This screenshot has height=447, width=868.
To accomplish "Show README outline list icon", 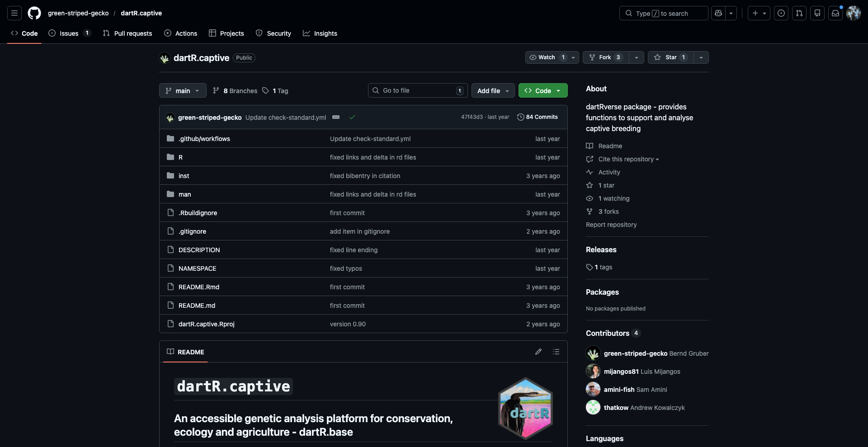I will click(556, 352).
